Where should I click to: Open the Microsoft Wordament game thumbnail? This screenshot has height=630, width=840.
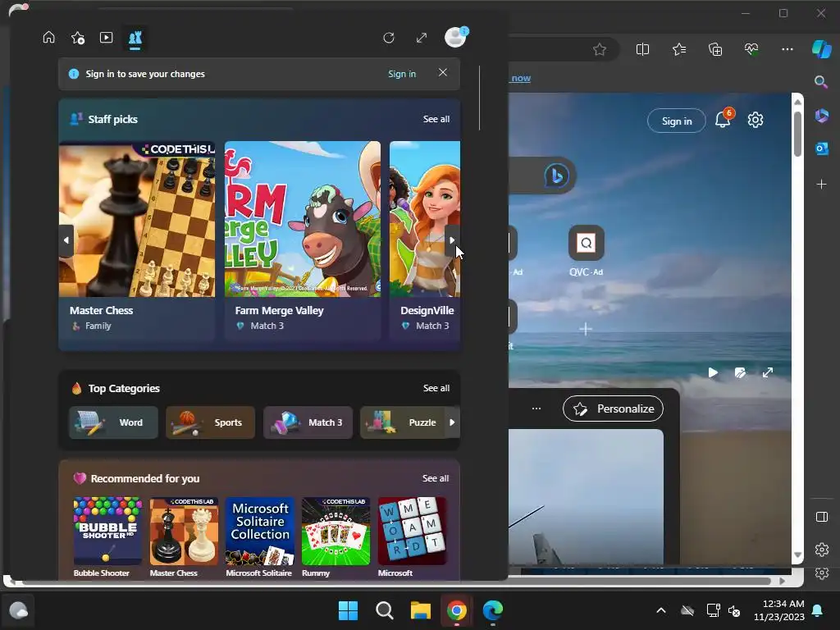(412, 536)
